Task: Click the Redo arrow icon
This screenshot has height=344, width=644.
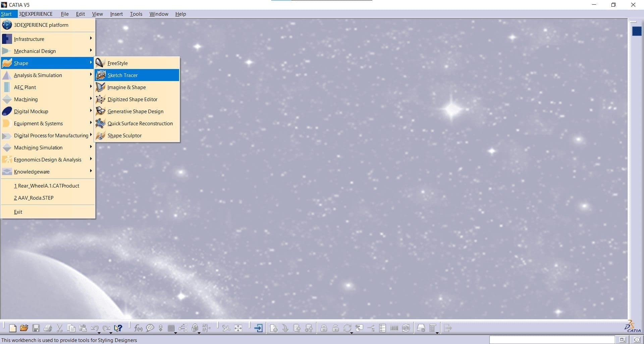Action: tap(106, 328)
